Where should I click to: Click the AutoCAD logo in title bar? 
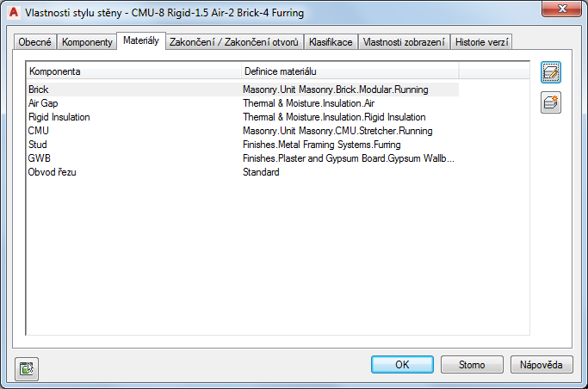12,12
